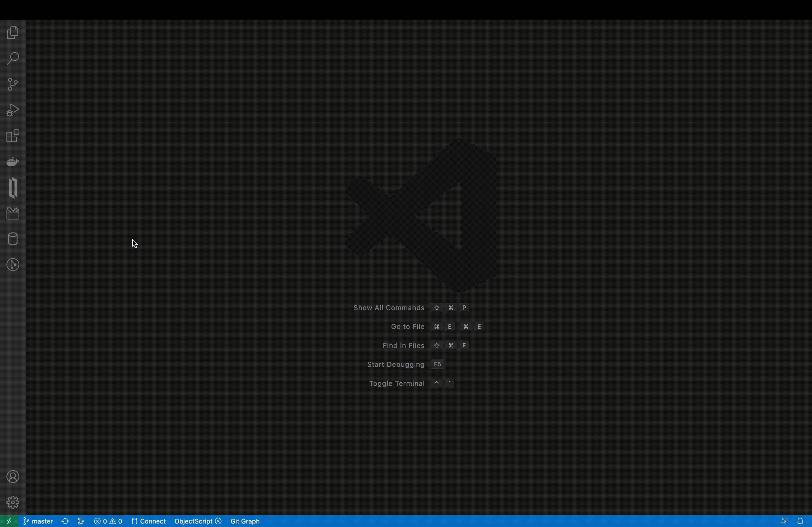
Task: Synchronize changes from status bar
Action: tap(65, 521)
